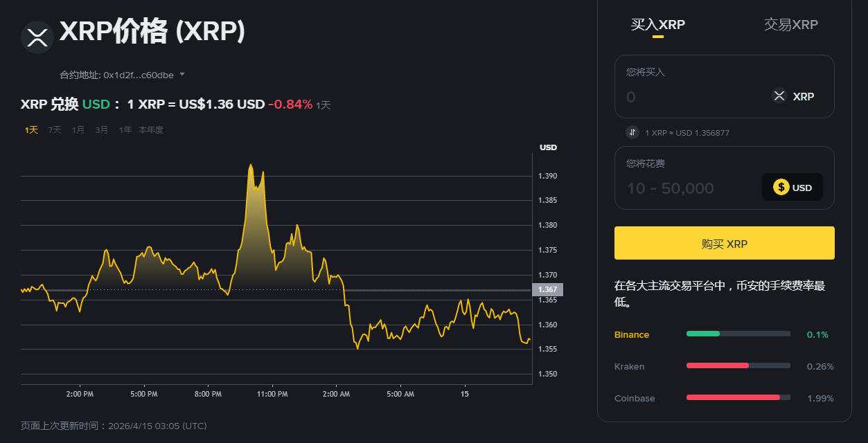868x443 pixels.
Task: Click the Kraken red fee bar
Action: [718, 365]
